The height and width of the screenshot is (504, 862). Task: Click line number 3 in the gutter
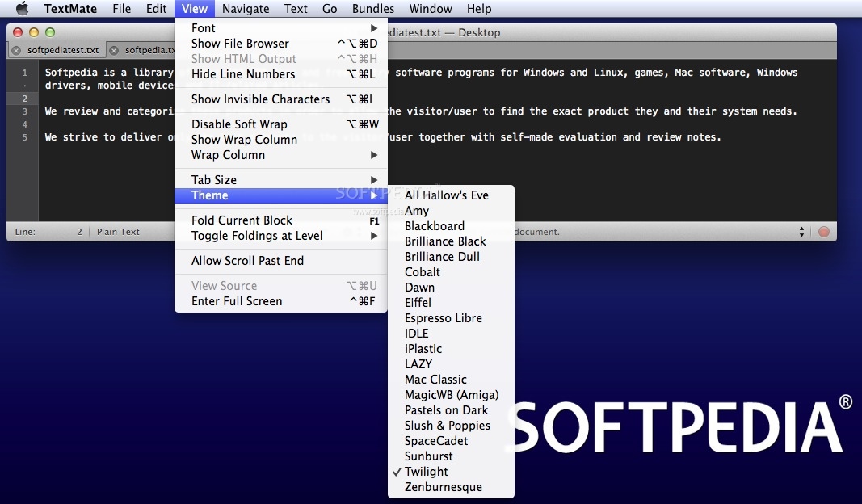tap(25, 111)
